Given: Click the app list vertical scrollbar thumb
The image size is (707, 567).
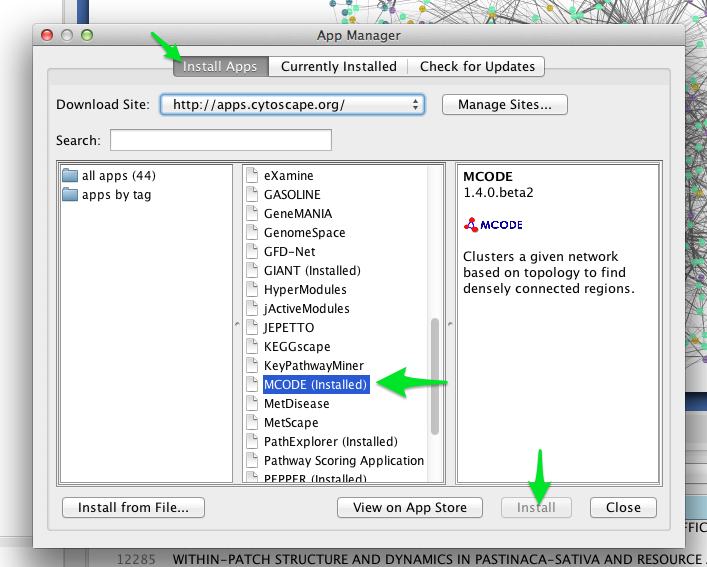Looking at the screenshot, I should click(x=435, y=376).
